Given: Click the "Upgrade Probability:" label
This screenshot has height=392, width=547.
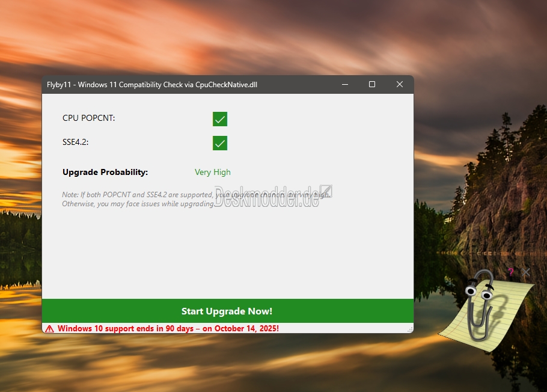Looking at the screenshot, I should click(105, 172).
